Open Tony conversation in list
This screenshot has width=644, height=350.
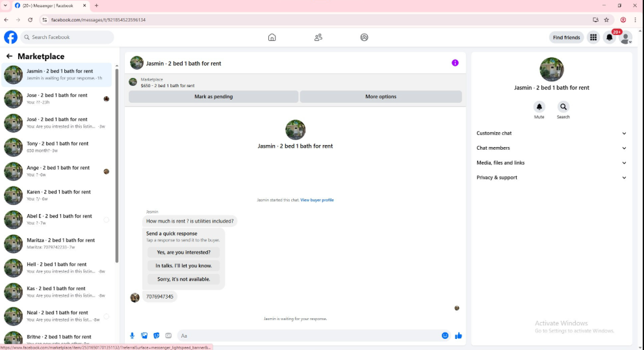coord(57,147)
